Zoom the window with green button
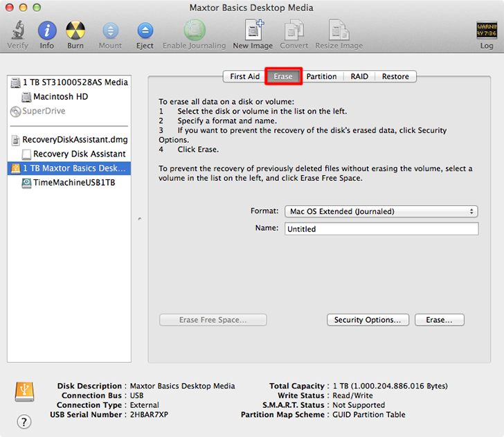The image size is (504, 437). [x=37, y=8]
